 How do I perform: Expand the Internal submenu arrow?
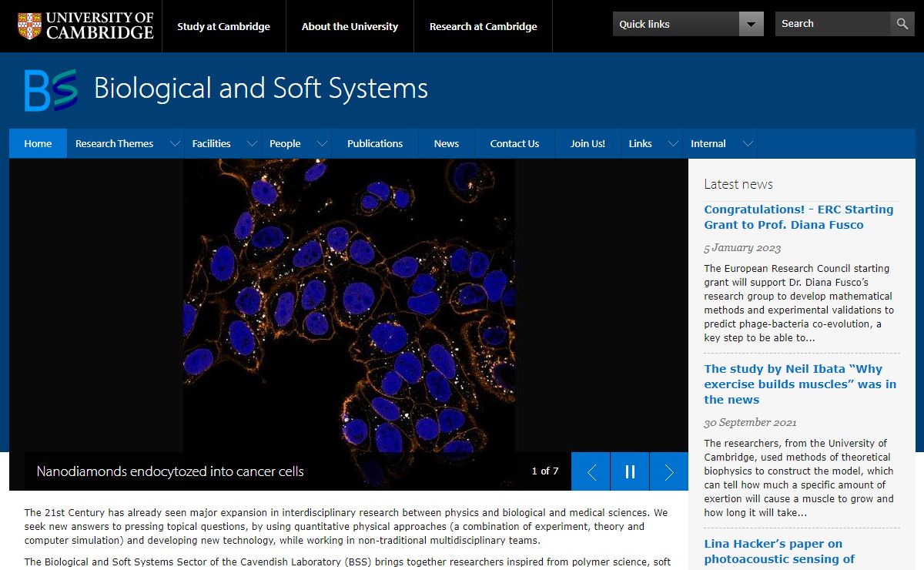pos(747,143)
